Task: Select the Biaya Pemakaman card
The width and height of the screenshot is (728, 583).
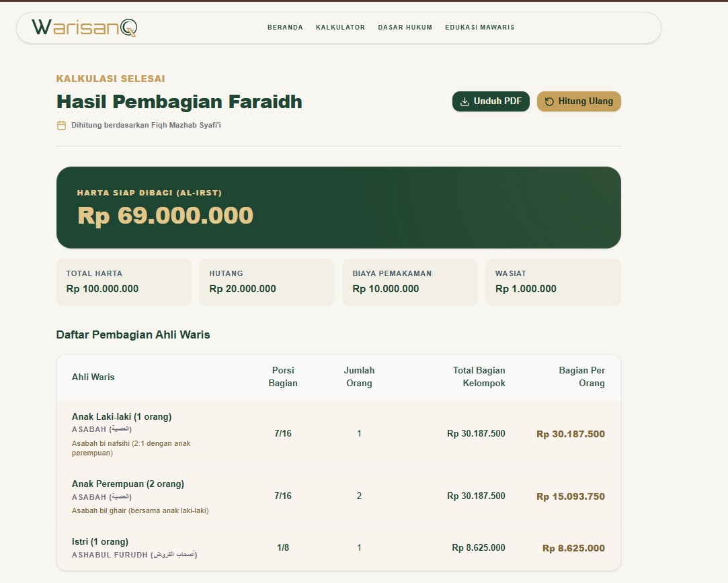Action: click(410, 283)
